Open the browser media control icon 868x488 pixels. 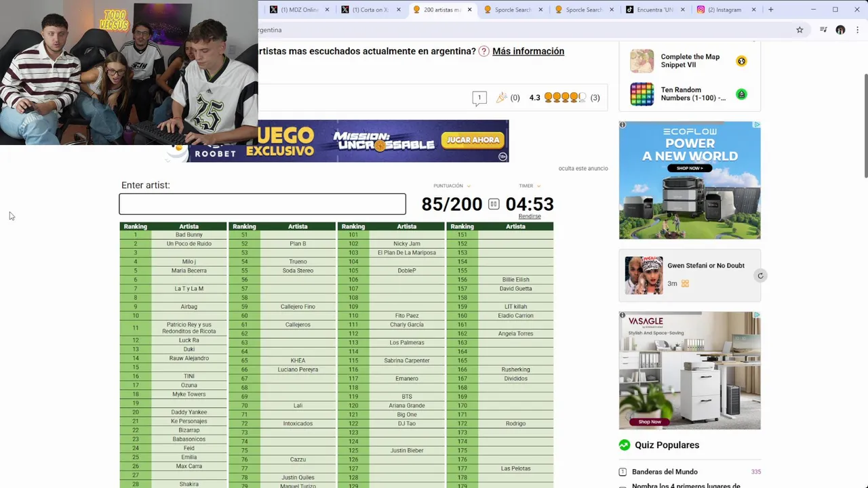click(823, 30)
